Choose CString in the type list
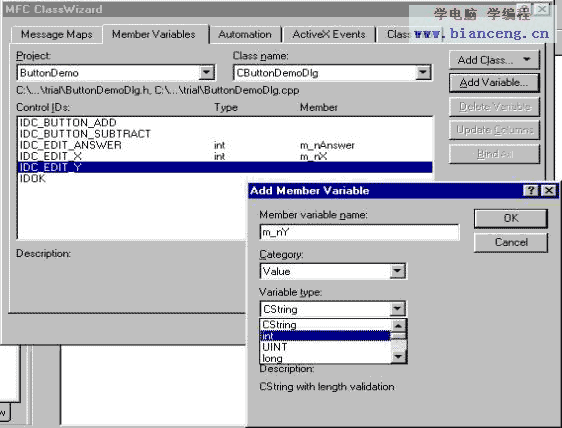Image resolution: width=562 pixels, height=428 pixels. coord(325,325)
